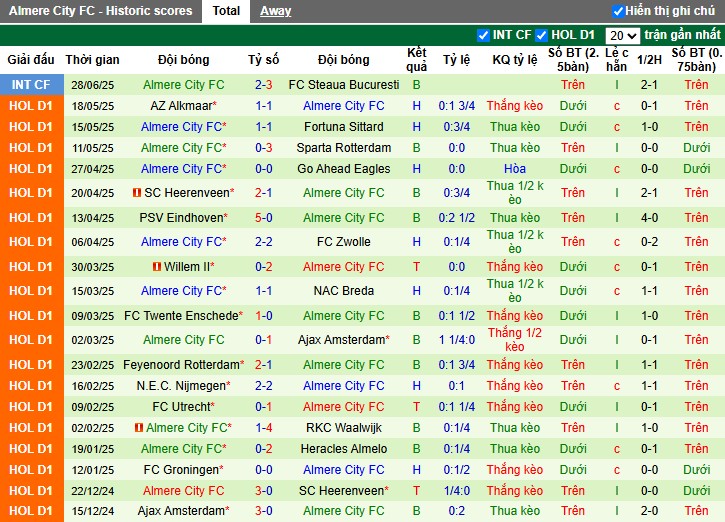This screenshot has width=725, height=522.
Task: Click the Almere City FC - Historic scores title
Action: click(100, 11)
